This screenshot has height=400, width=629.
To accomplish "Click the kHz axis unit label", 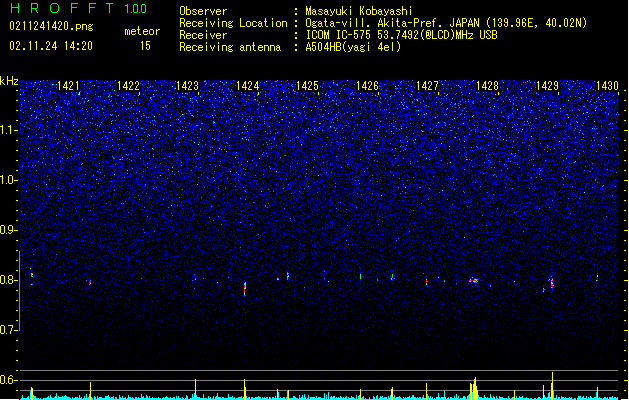I will (x=9, y=81).
